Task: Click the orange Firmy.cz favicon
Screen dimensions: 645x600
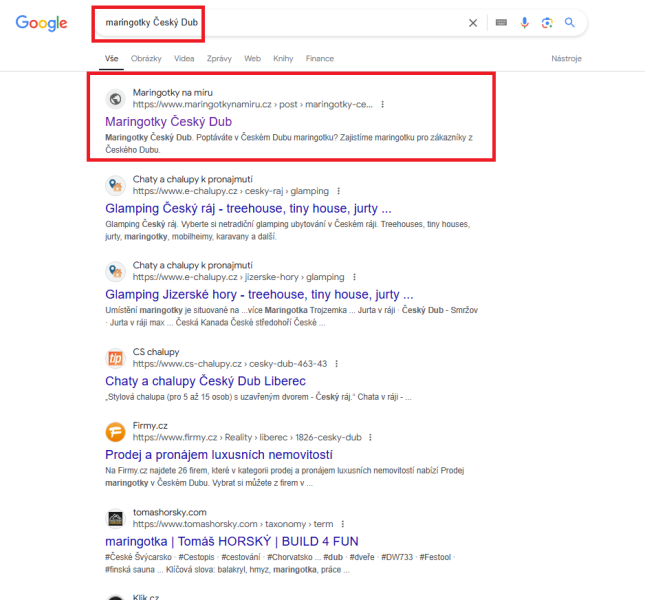Action: coord(116,432)
